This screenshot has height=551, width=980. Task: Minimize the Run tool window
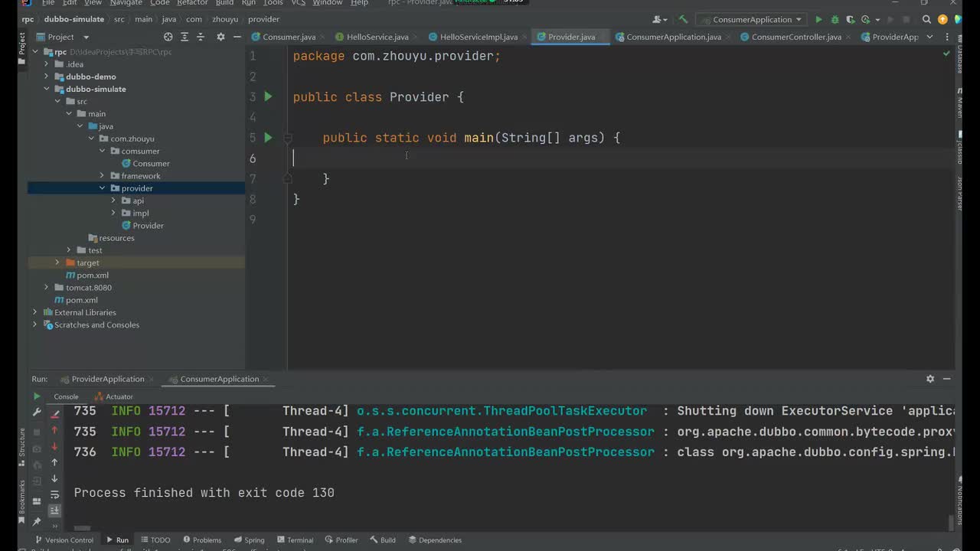947,379
